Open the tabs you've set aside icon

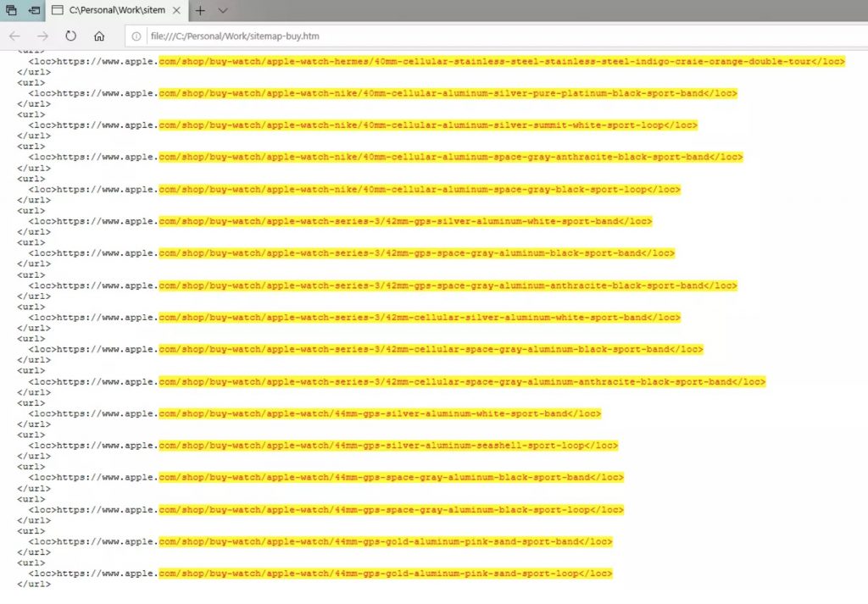pos(11,10)
